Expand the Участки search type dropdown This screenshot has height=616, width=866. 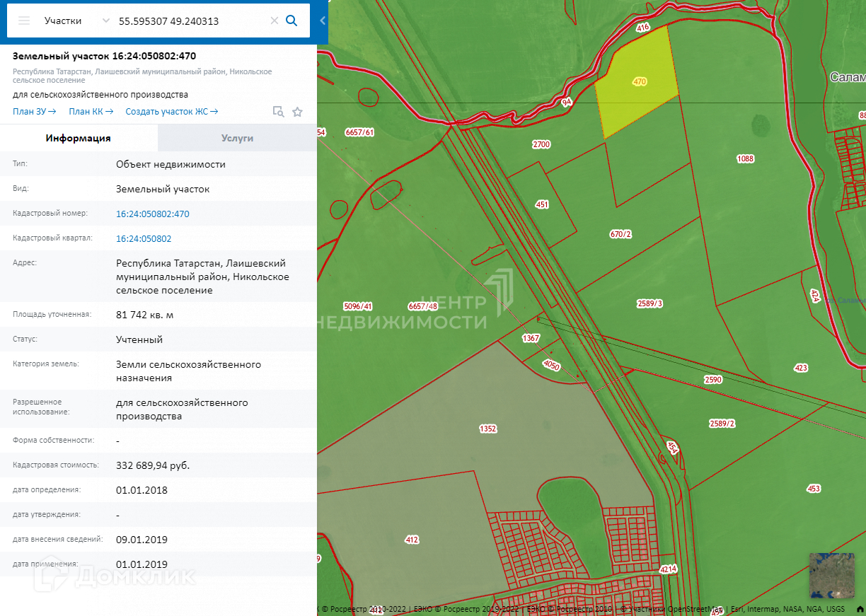(76, 21)
